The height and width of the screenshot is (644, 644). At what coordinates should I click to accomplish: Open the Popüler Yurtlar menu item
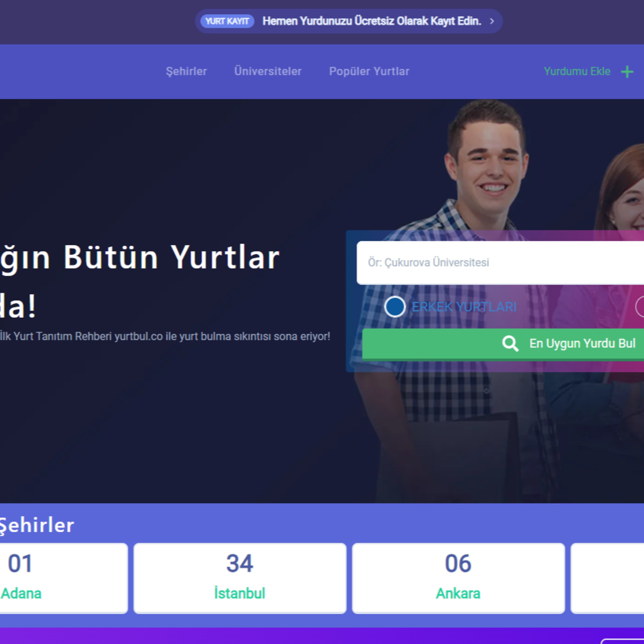point(369,71)
